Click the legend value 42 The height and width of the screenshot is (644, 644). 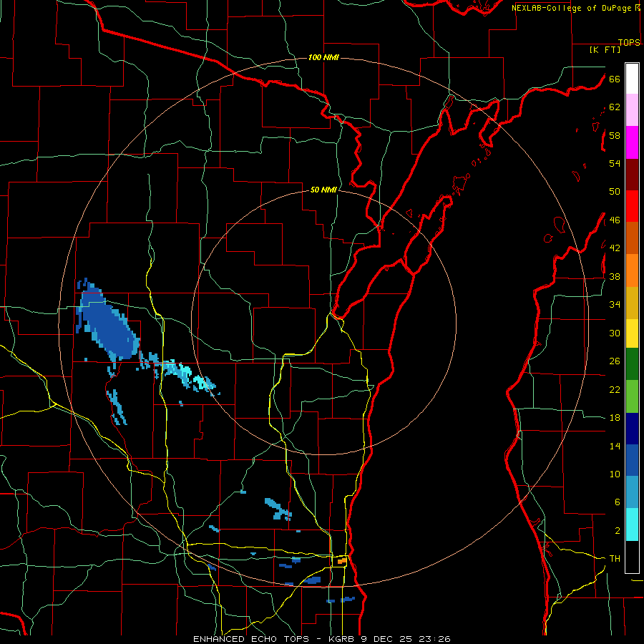coord(615,248)
